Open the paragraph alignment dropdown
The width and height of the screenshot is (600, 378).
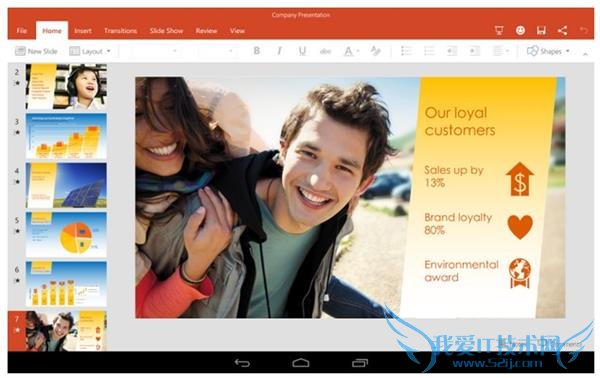pyautogui.click(x=501, y=51)
